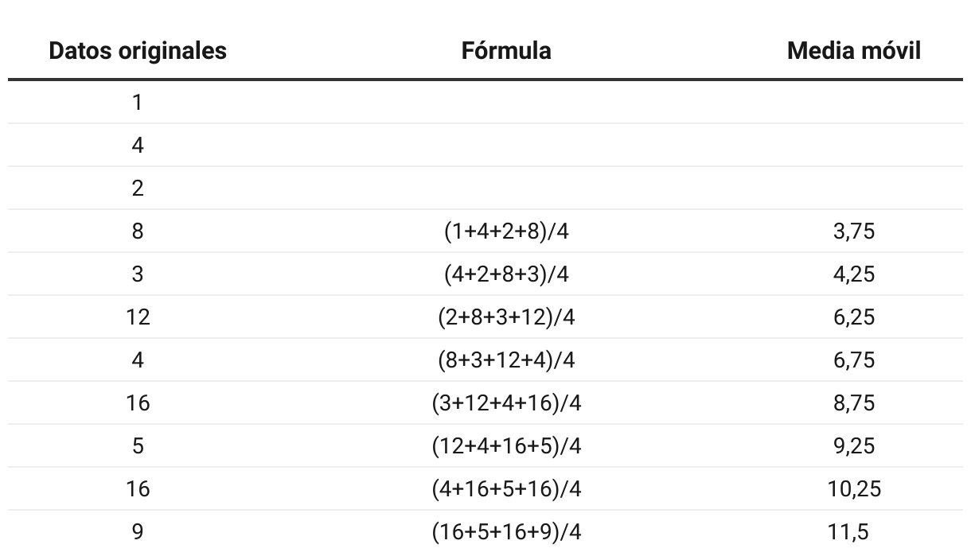Select the original data value 9
The height and width of the screenshot is (560, 971).
[138, 531]
